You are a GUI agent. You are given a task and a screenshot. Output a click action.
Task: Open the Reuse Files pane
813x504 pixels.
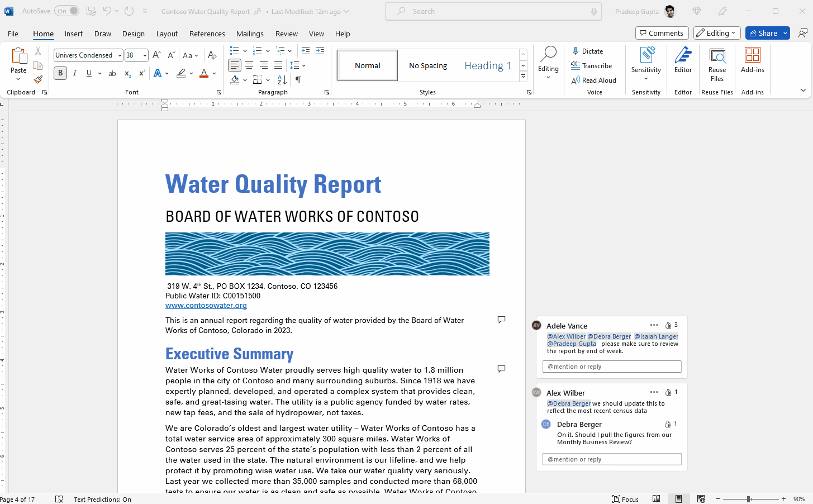click(x=717, y=64)
